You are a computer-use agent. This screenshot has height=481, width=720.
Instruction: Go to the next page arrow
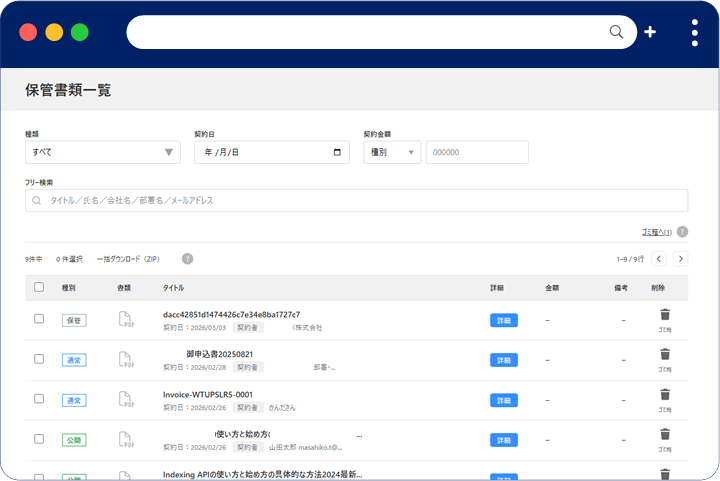pos(681,259)
